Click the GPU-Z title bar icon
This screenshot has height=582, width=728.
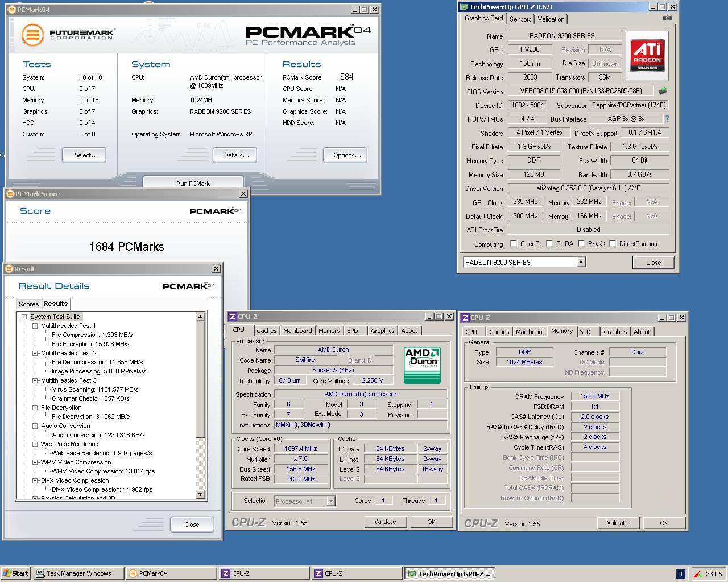(x=464, y=7)
